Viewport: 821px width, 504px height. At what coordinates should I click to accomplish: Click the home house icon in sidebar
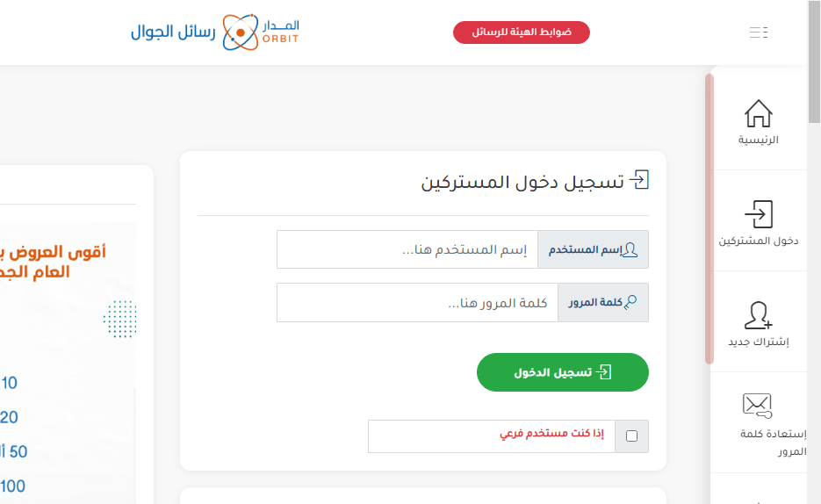point(758,114)
